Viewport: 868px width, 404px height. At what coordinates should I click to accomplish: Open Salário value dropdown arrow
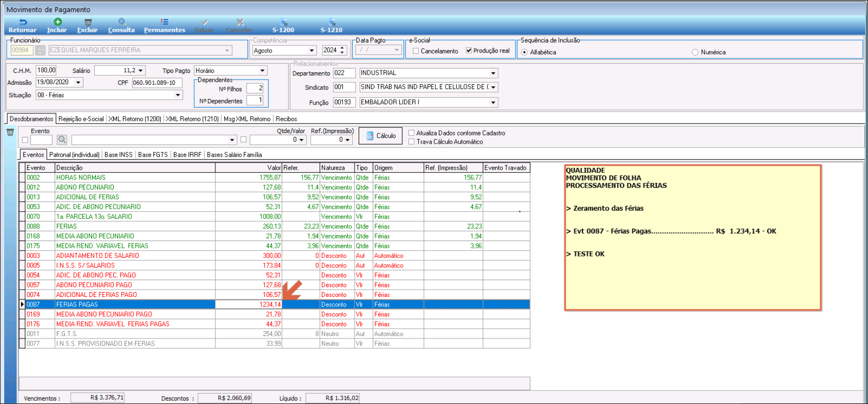[x=141, y=71]
